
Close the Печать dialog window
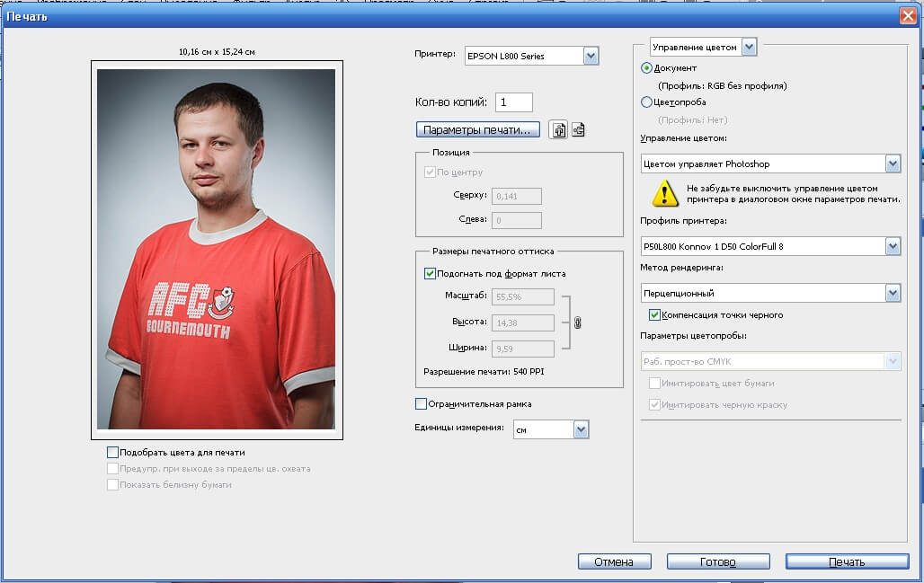point(908,16)
